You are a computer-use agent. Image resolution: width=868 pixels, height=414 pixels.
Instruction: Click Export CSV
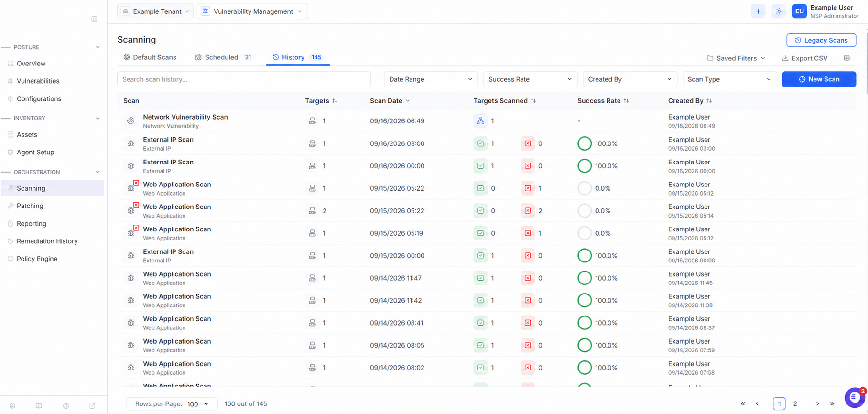(x=804, y=58)
